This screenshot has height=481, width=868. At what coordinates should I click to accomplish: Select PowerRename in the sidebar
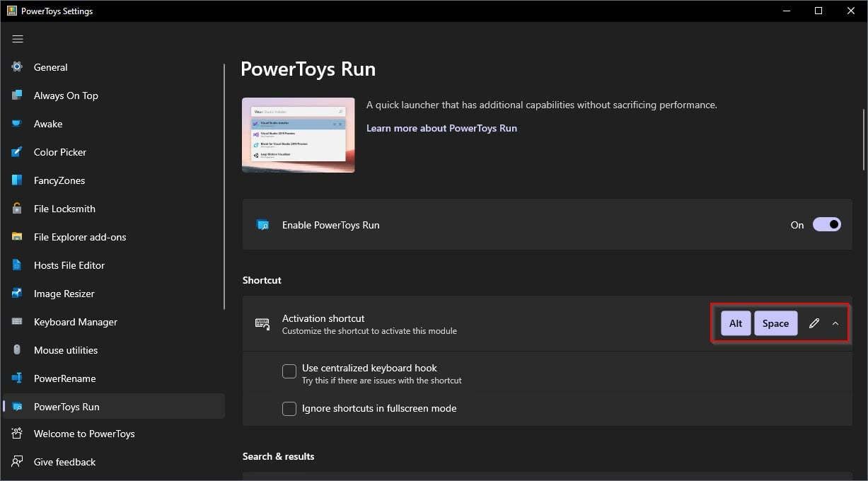point(64,378)
